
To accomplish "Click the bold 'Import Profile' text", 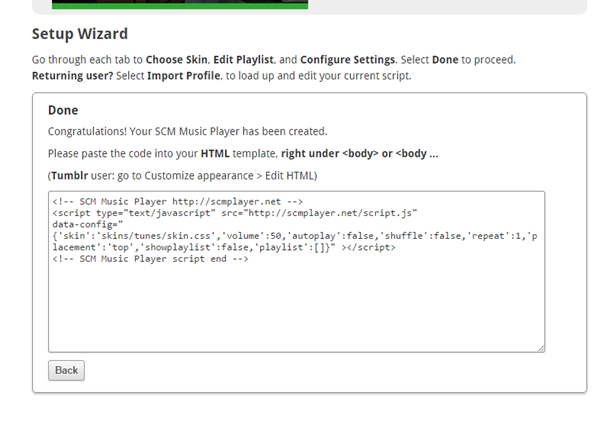I will click(184, 76).
